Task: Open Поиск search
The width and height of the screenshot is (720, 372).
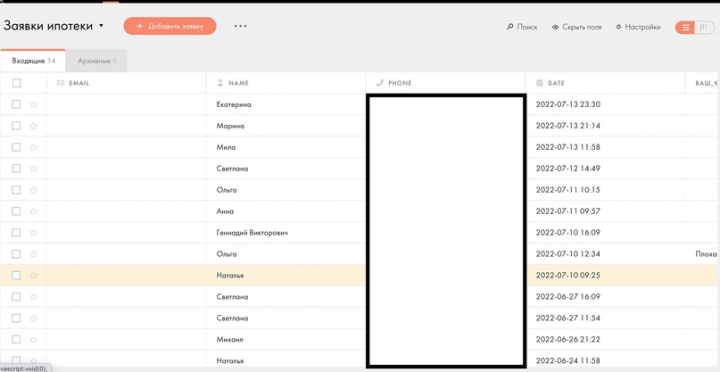Action: point(522,27)
